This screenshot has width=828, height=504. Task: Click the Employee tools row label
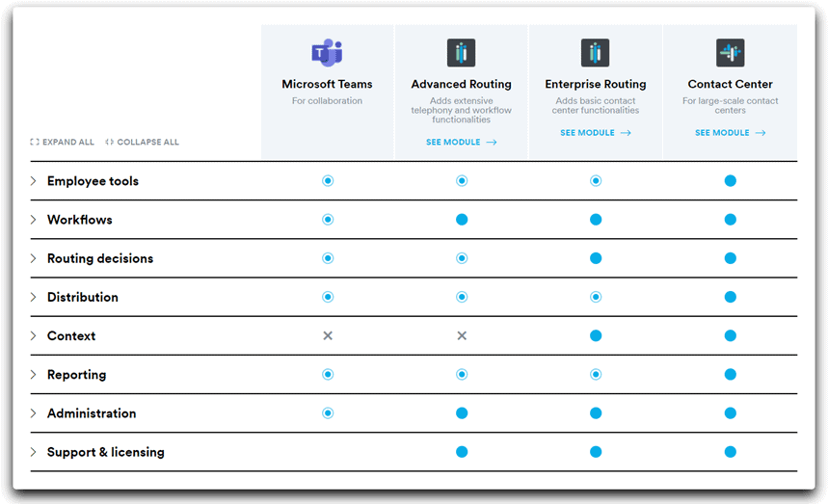point(93,181)
